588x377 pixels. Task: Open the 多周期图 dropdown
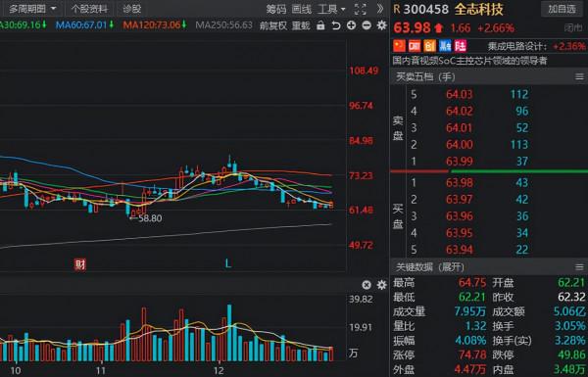click(x=32, y=9)
